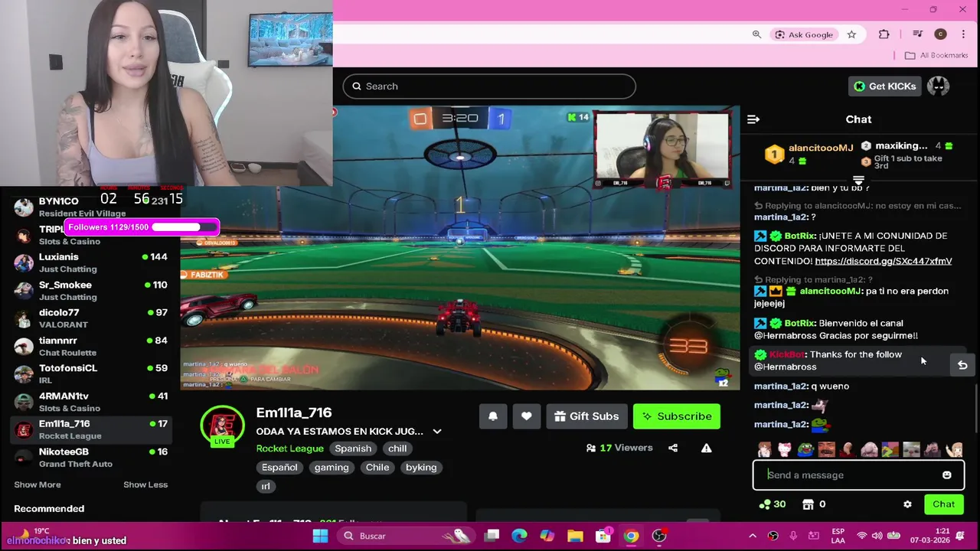Open the chat shop storefront icon
Screen dimensions: 980x551
click(x=808, y=504)
